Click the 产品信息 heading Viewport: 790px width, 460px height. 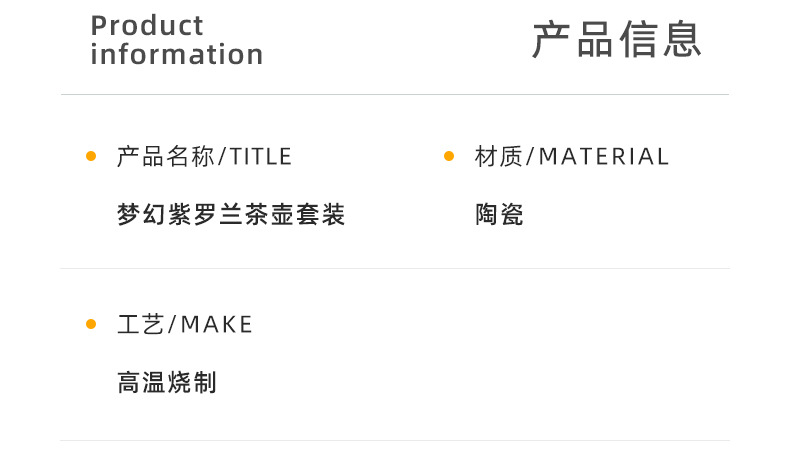pyautogui.click(x=616, y=40)
